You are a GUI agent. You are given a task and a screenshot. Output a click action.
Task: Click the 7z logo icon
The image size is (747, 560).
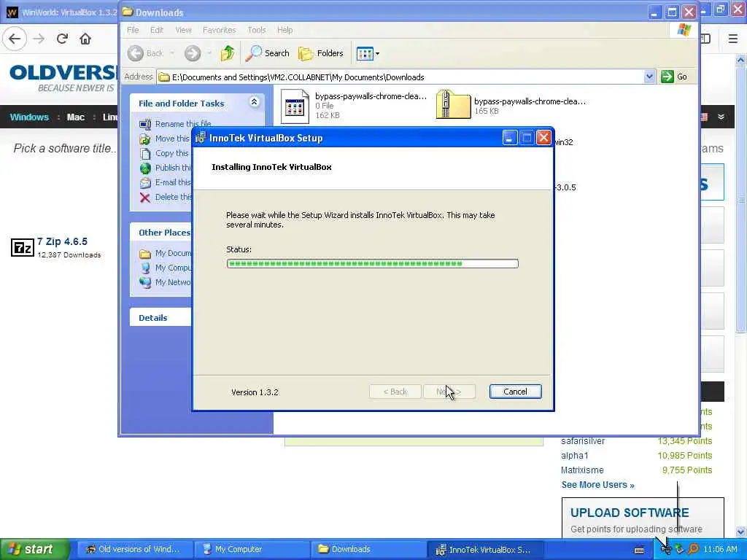coord(23,248)
